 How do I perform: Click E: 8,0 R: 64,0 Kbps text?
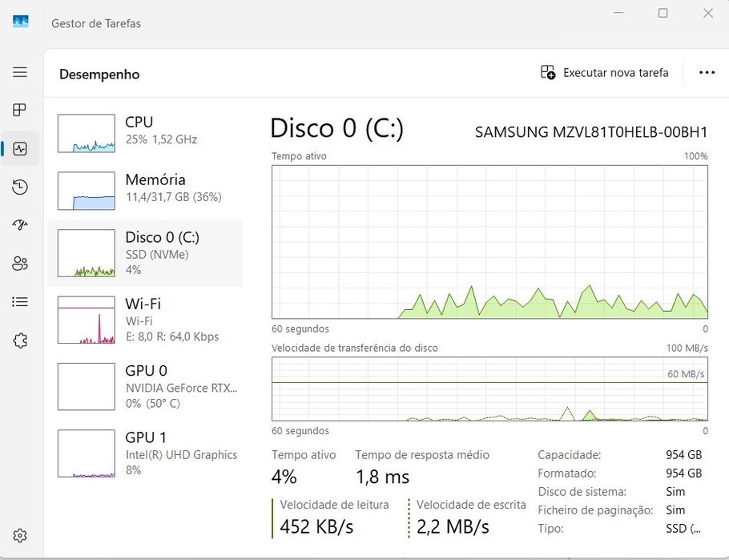click(172, 336)
